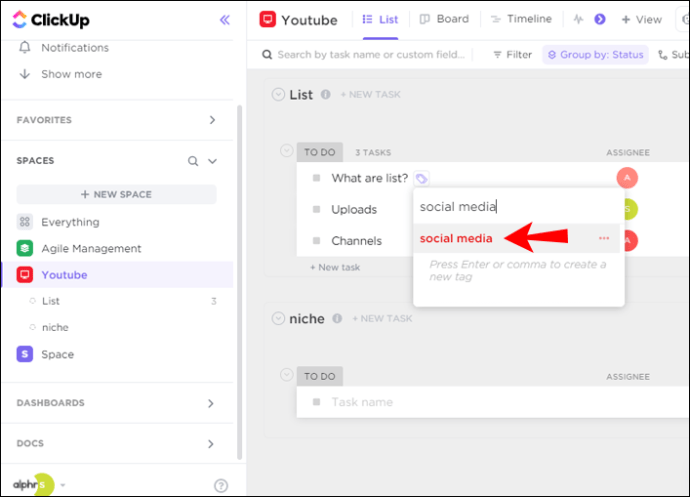Viewport: 690px width, 497px height.
Task: Switch to the Board view tab
Action: [444, 19]
